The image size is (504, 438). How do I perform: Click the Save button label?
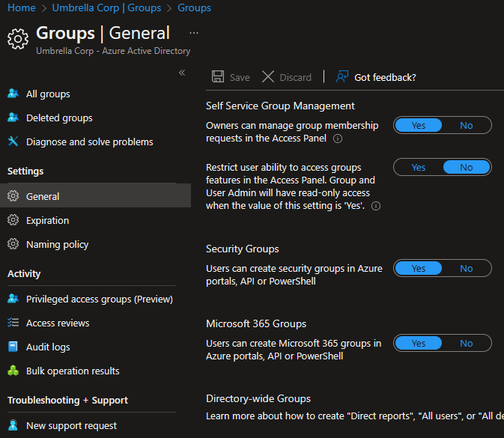[240, 77]
